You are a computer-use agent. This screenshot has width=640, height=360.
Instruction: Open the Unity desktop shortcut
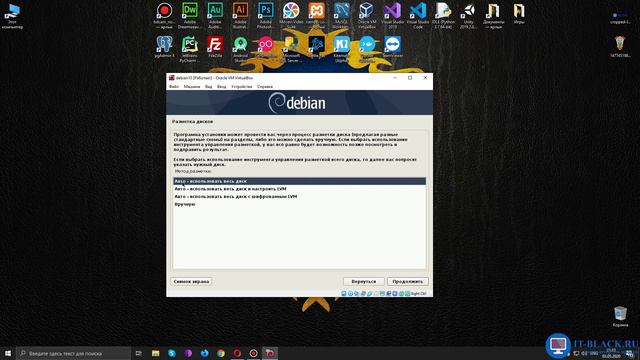tap(469, 16)
